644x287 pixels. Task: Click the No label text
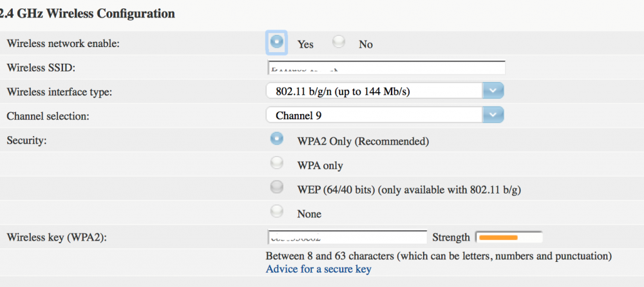click(x=366, y=45)
